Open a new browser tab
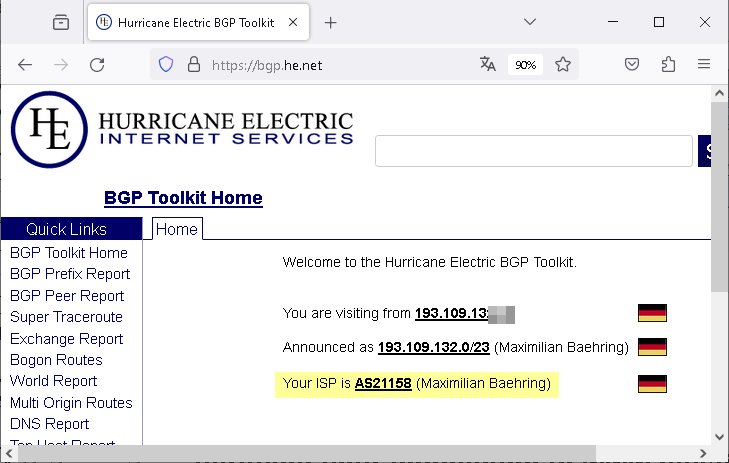This screenshot has width=729, height=463. tap(330, 22)
